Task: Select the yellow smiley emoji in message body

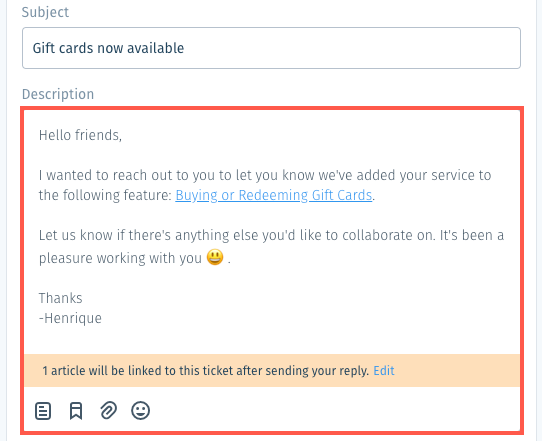Action: click(215, 257)
